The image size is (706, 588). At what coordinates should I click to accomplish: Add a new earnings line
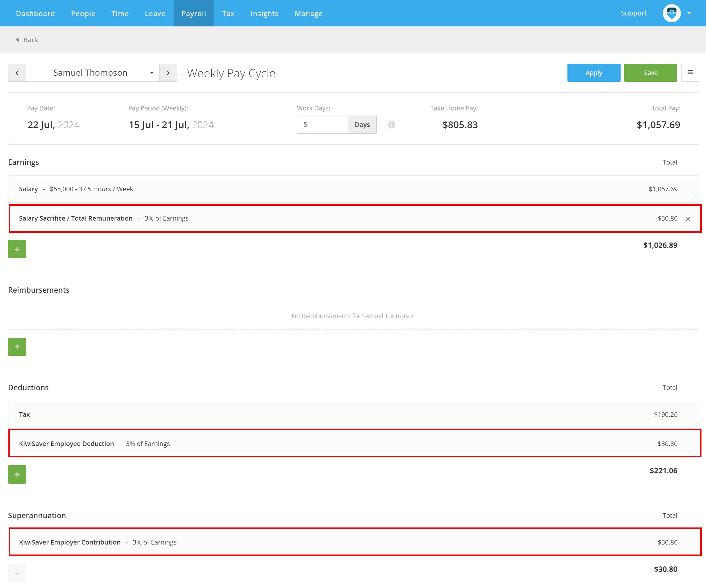(x=17, y=249)
